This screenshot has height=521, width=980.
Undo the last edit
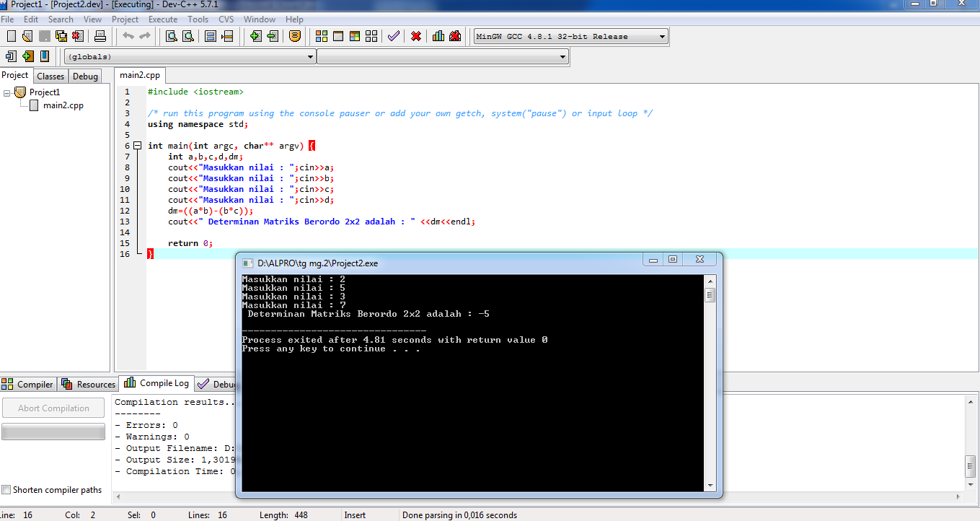[x=128, y=36]
